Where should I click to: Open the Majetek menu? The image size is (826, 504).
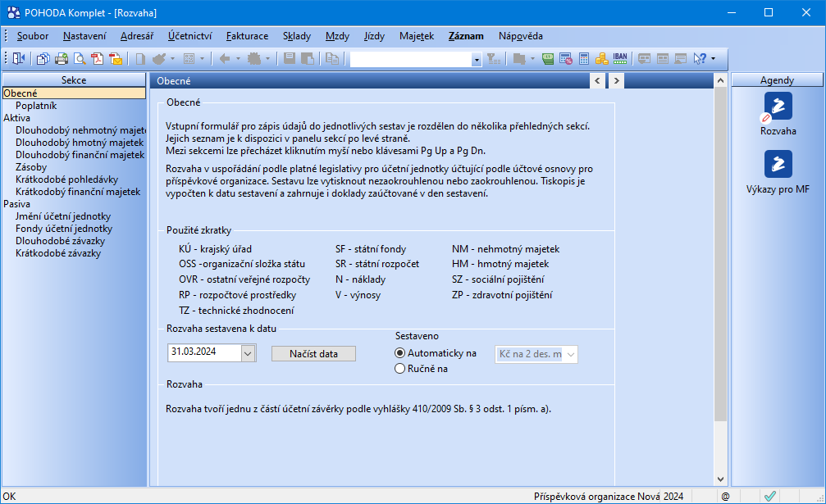pyautogui.click(x=417, y=36)
